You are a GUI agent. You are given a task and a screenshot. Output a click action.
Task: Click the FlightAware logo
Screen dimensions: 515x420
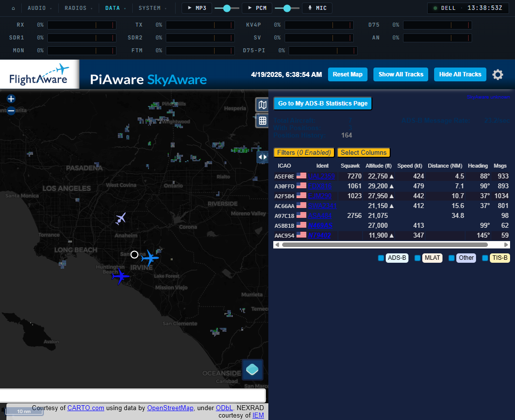pos(39,74)
